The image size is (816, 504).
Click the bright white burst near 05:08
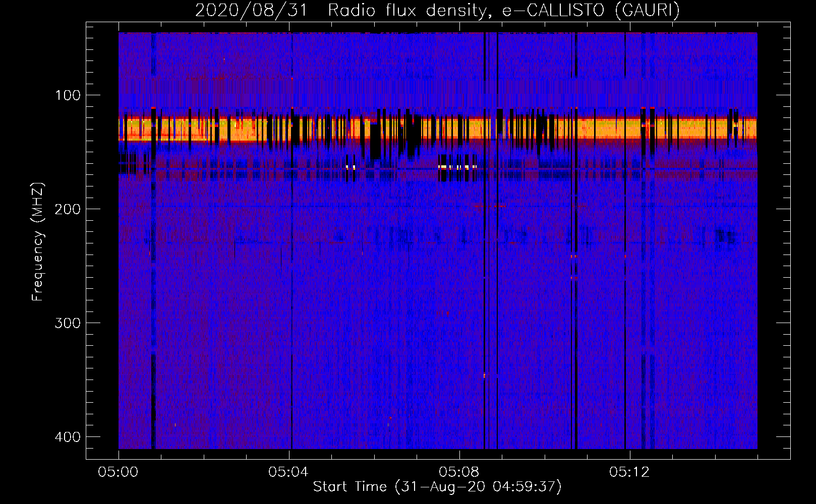coord(457,167)
